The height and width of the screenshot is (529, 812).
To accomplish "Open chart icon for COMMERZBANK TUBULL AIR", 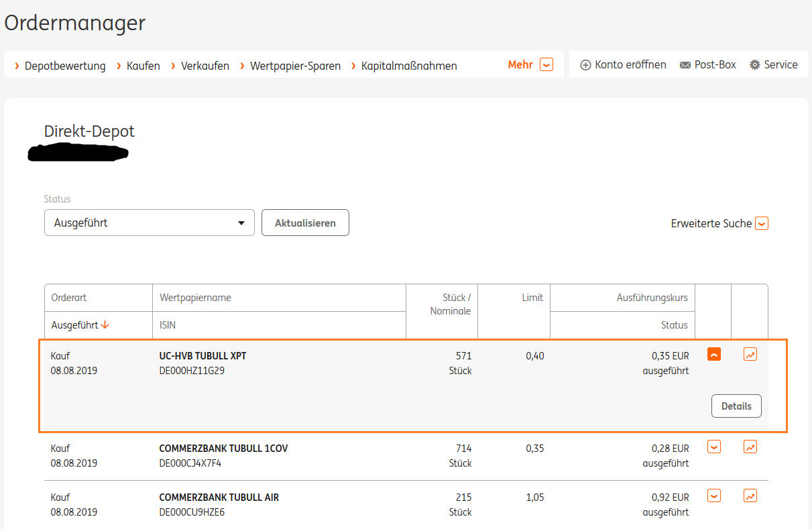I will point(750,496).
